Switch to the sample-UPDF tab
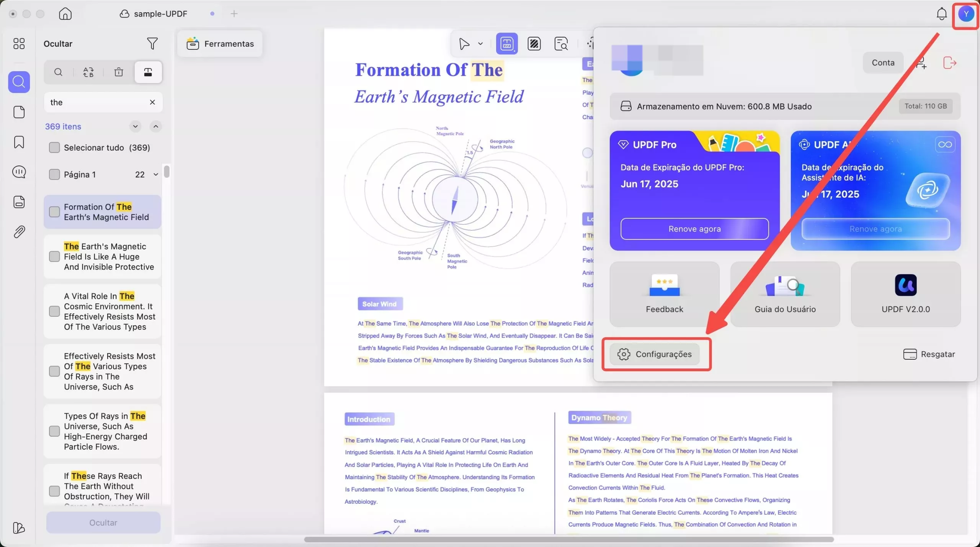980x547 pixels. [154, 14]
